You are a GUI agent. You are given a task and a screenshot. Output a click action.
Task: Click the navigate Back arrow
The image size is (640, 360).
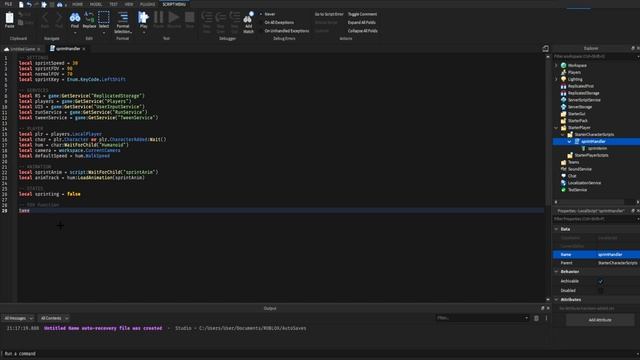pyautogui.click(x=45, y=17)
